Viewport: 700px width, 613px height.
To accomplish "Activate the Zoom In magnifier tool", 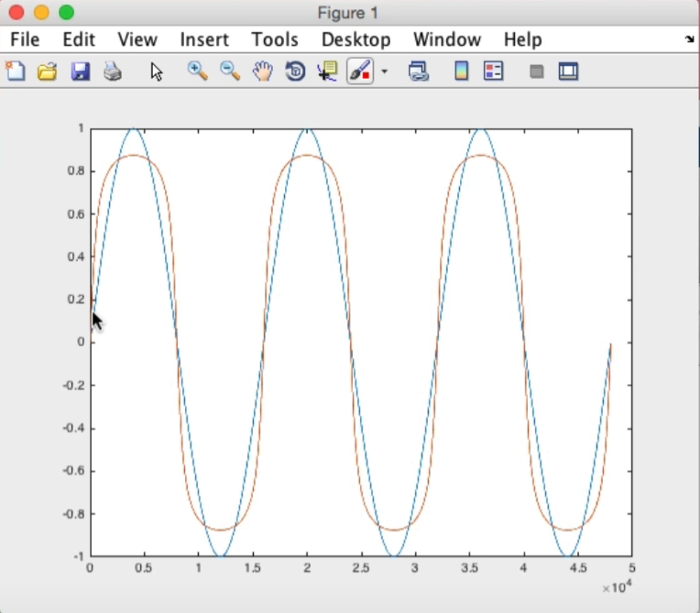I will pos(197,71).
